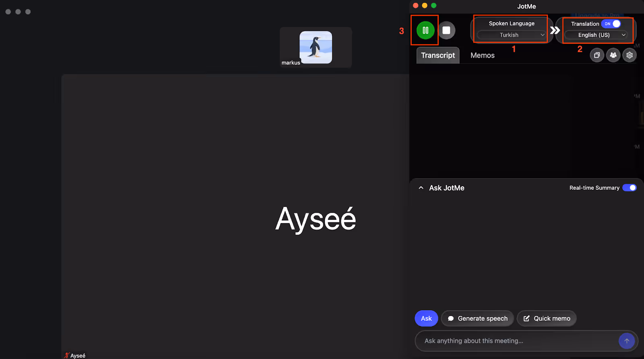Click the Spoken Language label
This screenshot has height=359, width=644.
512,23
